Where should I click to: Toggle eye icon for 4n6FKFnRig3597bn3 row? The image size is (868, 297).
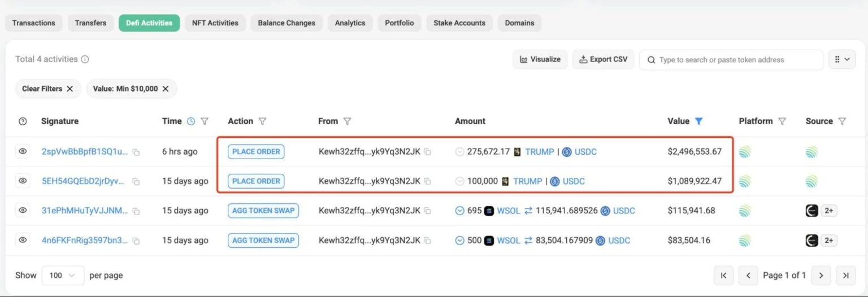pyautogui.click(x=23, y=239)
